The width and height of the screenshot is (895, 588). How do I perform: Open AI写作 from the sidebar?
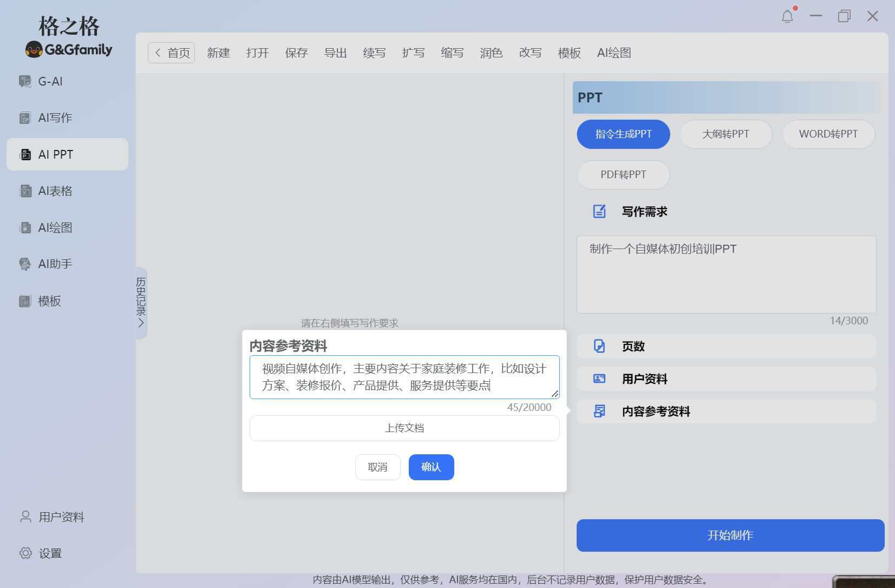point(54,117)
